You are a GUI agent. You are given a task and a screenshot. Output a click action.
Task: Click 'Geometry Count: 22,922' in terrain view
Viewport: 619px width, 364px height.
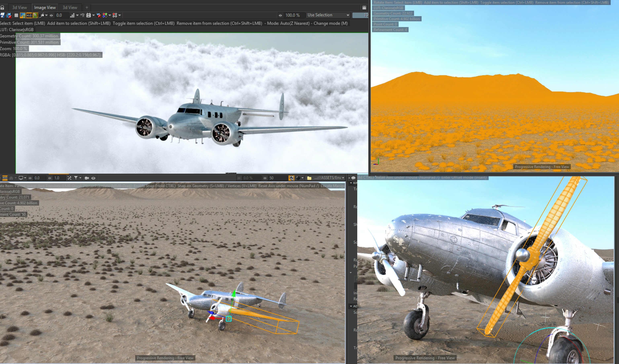393,13
